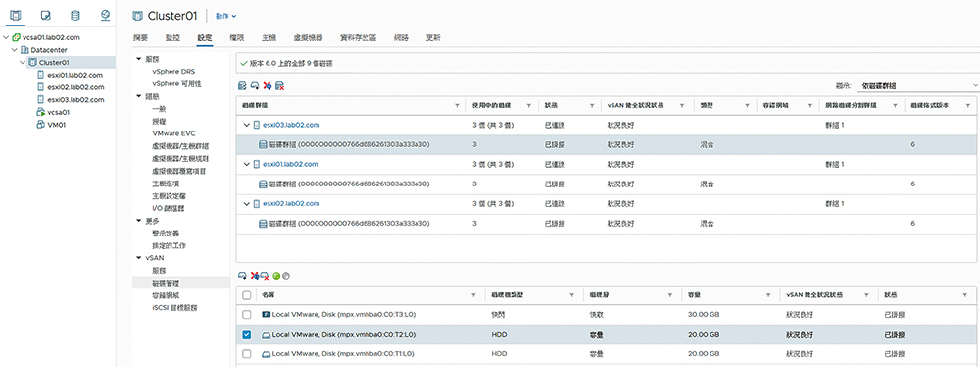Open the Networking inventory view icon

tap(105, 15)
